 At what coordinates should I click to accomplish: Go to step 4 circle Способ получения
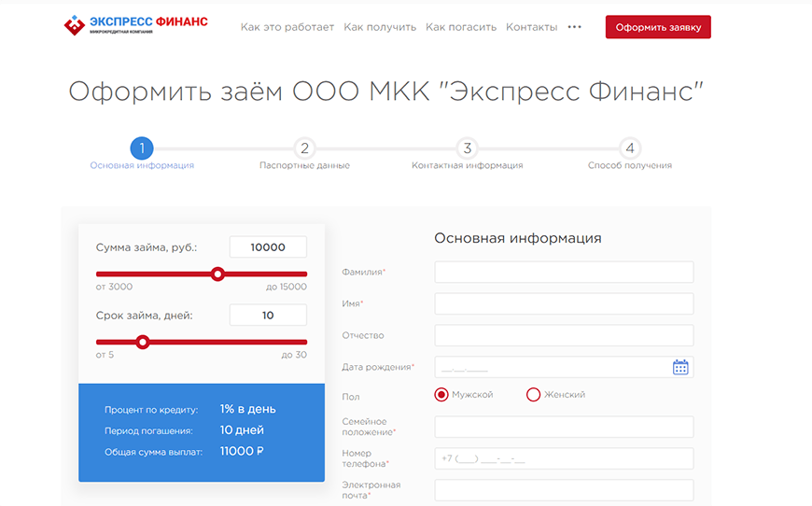630,148
